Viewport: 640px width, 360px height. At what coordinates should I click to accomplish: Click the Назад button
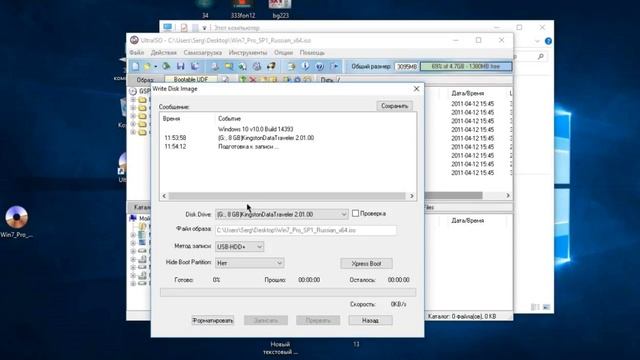[x=371, y=320]
